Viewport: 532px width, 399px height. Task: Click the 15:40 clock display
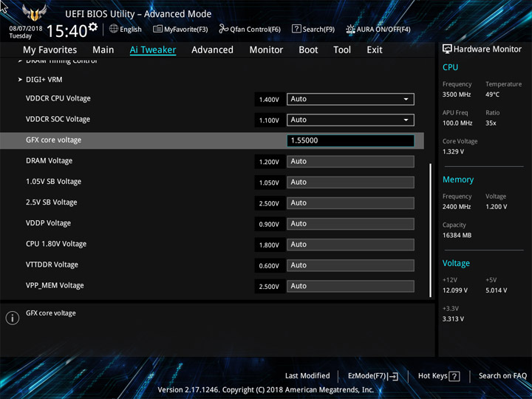pos(66,31)
